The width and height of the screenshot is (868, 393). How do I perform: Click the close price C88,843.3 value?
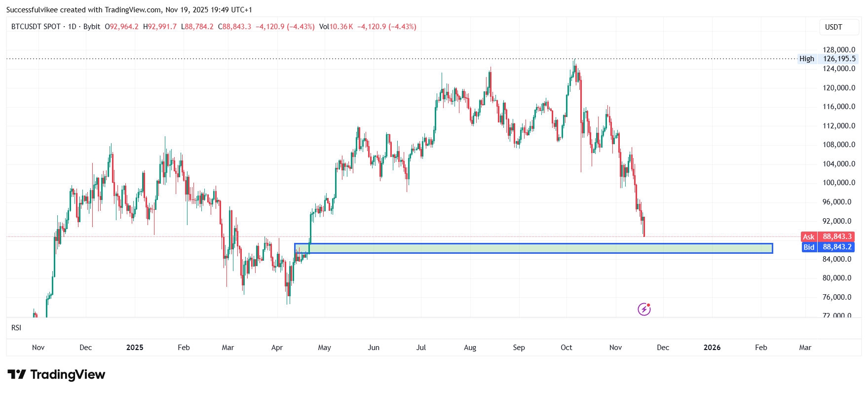(x=235, y=27)
